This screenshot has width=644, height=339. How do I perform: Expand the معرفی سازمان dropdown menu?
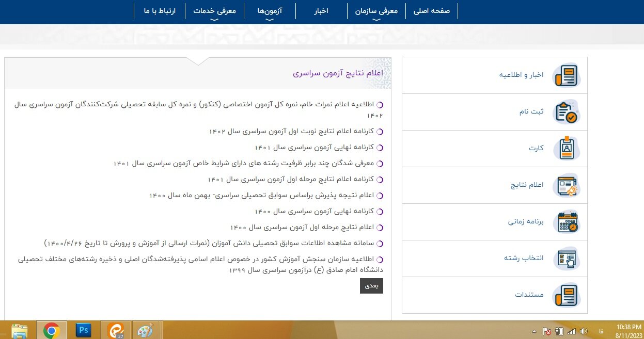pos(376,11)
